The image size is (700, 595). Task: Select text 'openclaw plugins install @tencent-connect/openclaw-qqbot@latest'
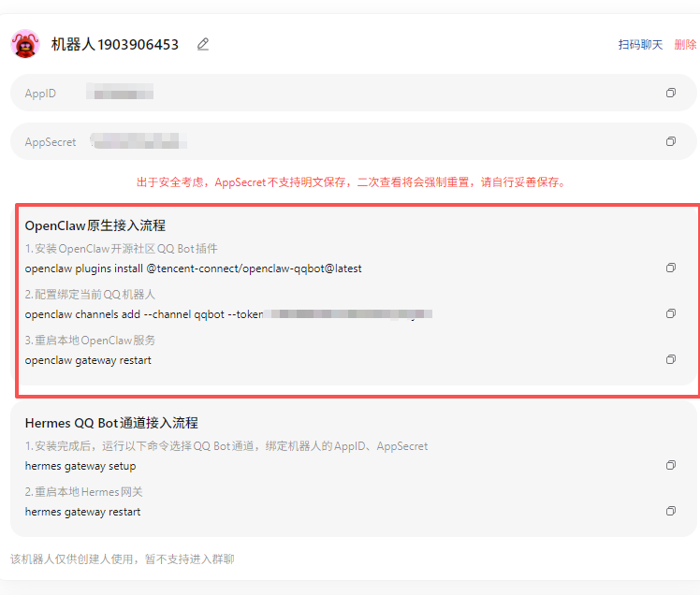(194, 268)
